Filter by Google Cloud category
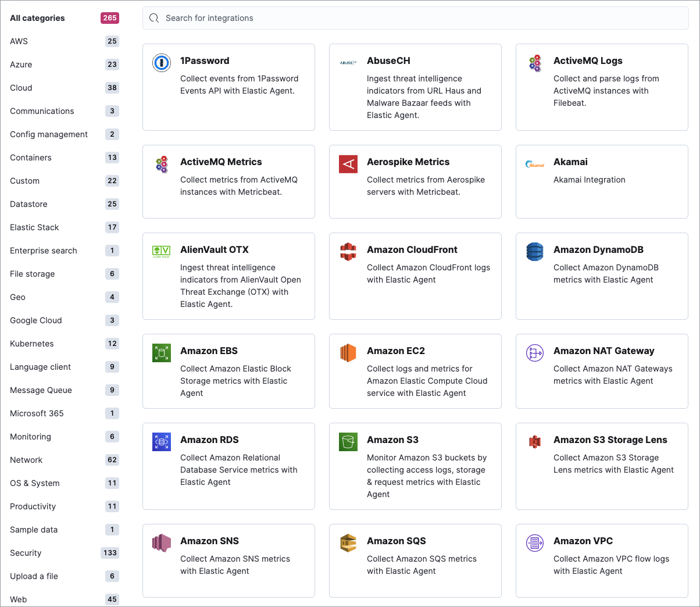 point(64,320)
